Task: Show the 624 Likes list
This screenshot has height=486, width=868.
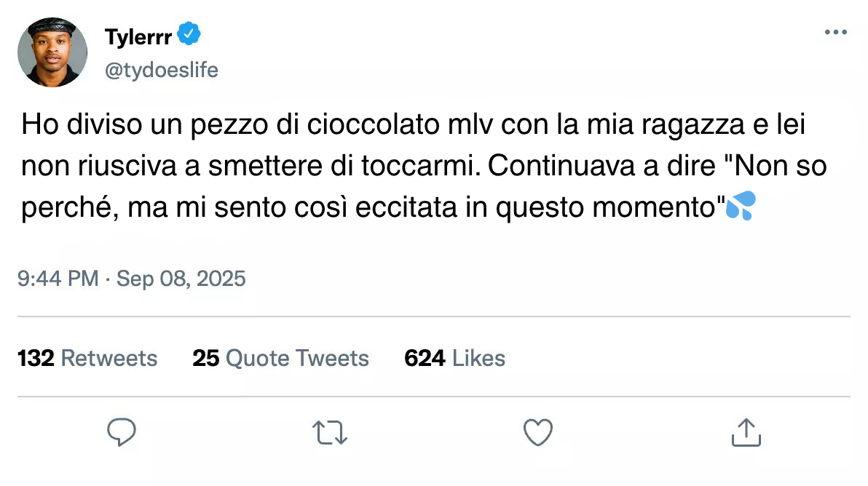Action: pos(454,358)
